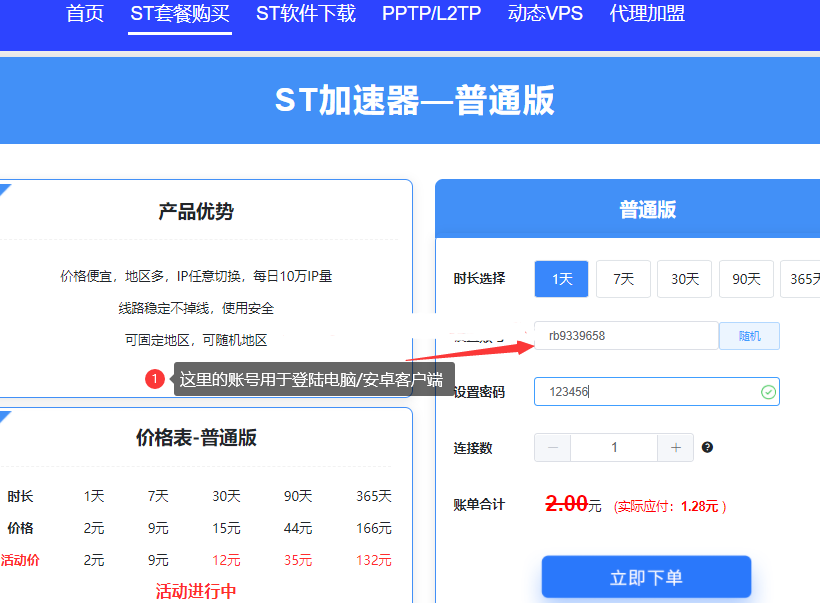Pick the 90天 duration option
Image resolution: width=820 pixels, height=603 pixels.
coord(746,279)
